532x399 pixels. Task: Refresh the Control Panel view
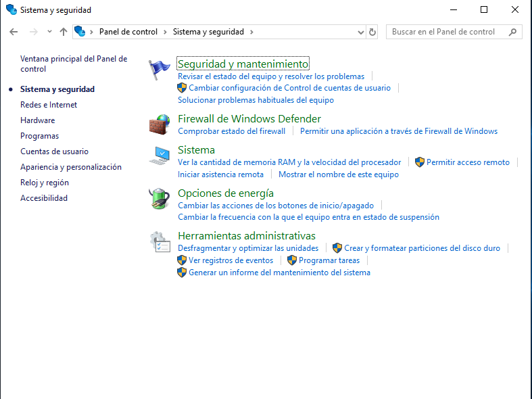pos(372,32)
